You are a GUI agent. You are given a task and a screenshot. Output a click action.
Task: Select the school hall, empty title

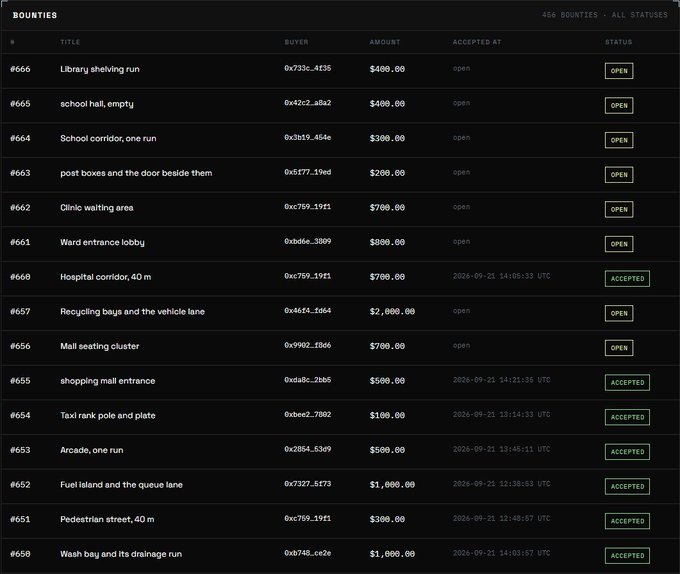coord(97,104)
